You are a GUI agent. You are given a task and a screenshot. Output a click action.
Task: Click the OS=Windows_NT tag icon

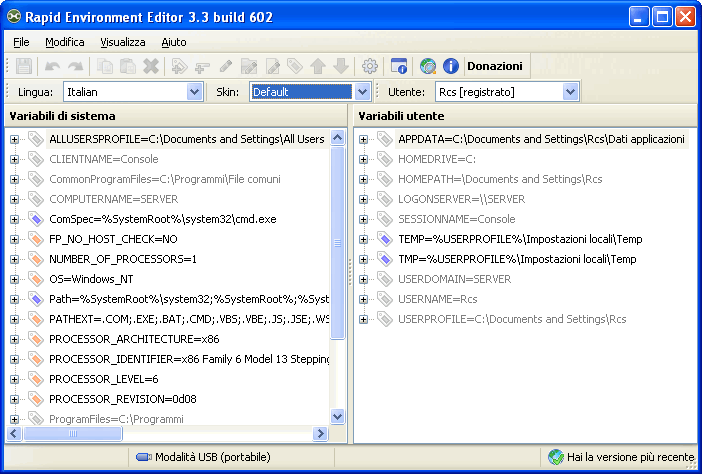35,279
